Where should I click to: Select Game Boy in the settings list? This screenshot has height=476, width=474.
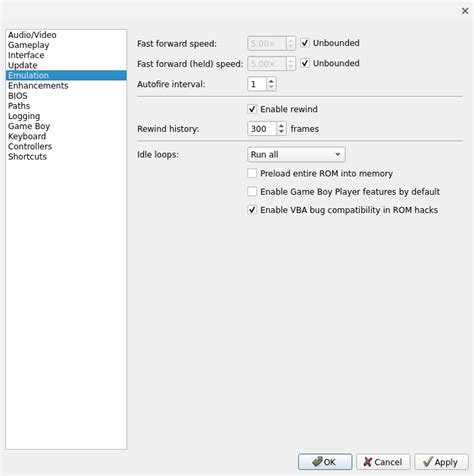click(x=29, y=126)
